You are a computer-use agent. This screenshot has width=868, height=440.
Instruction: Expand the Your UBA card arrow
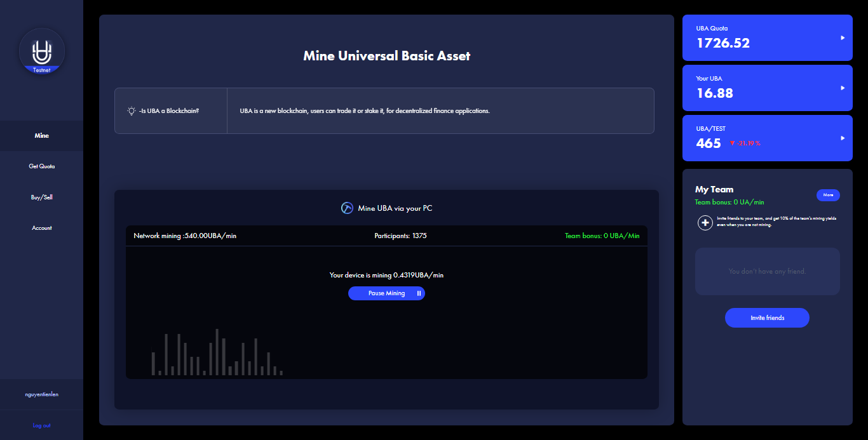[843, 88]
